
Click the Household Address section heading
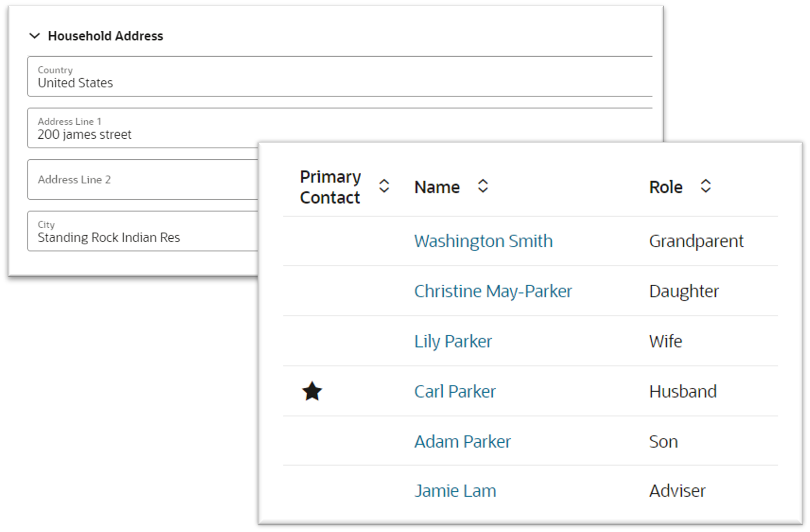coord(105,36)
